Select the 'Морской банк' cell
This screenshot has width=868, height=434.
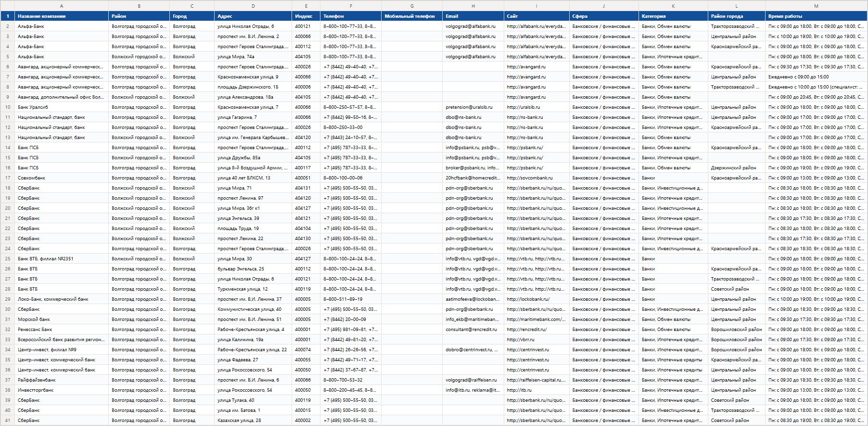[x=62, y=319]
